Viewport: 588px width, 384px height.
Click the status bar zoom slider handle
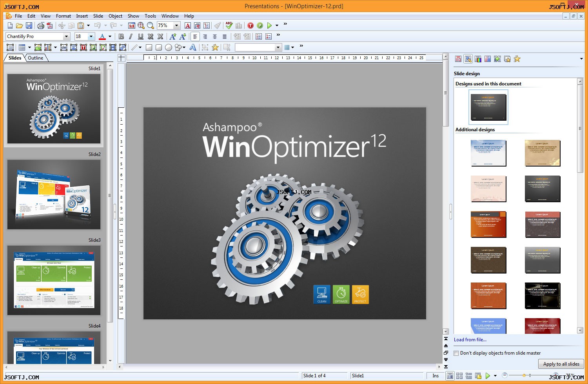coord(524,375)
